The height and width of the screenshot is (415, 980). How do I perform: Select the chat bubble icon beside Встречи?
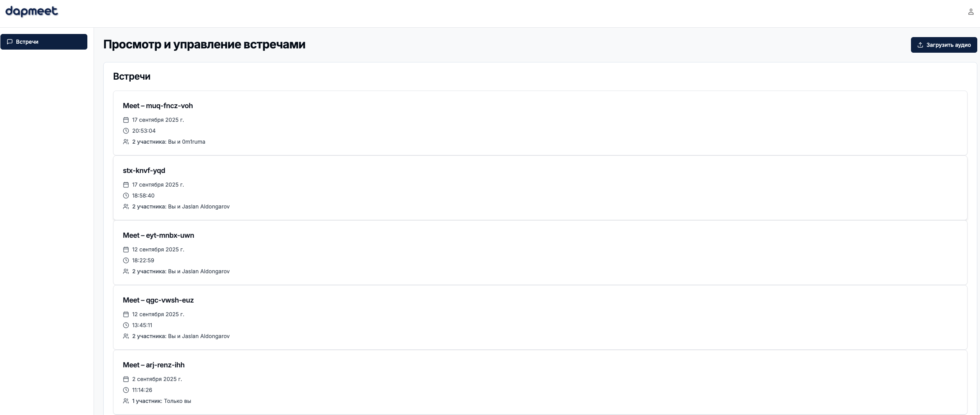click(x=11, y=41)
